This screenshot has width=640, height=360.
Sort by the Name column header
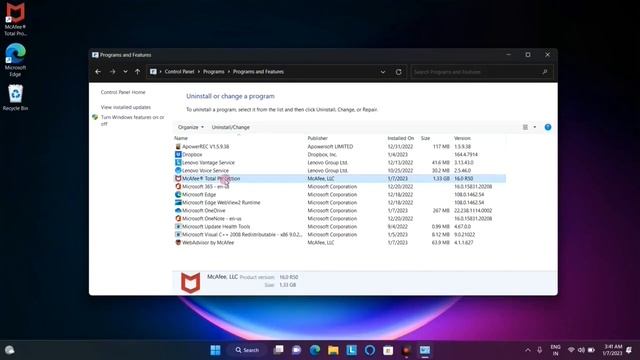click(x=181, y=138)
